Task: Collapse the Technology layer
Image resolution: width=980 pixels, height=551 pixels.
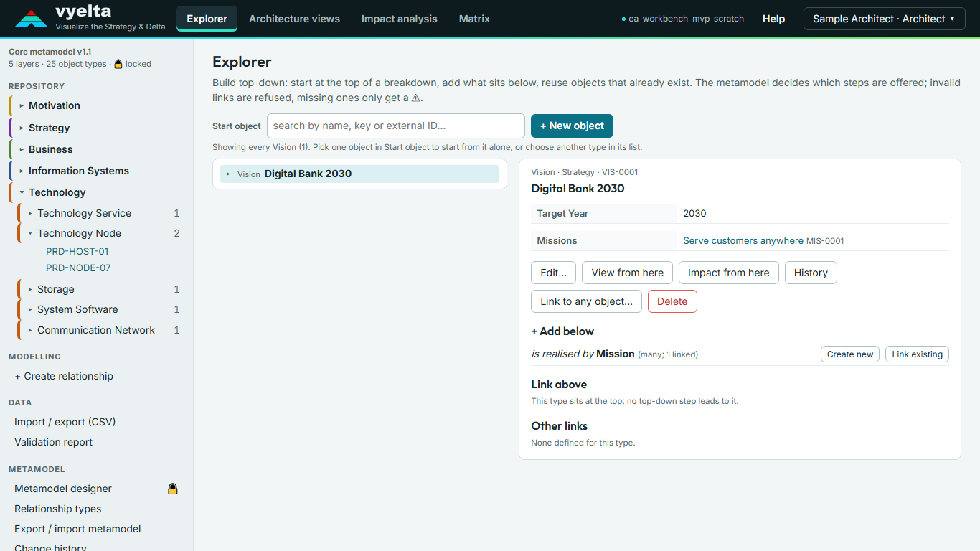Action: tap(22, 192)
